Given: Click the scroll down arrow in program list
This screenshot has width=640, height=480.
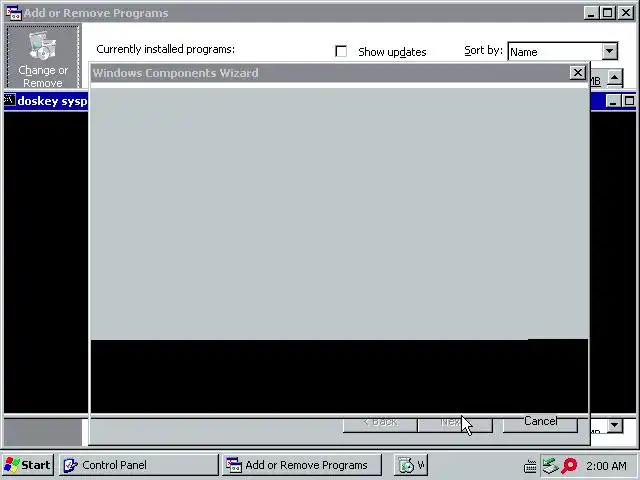Looking at the screenshot, I should click(x=614, y=426).
